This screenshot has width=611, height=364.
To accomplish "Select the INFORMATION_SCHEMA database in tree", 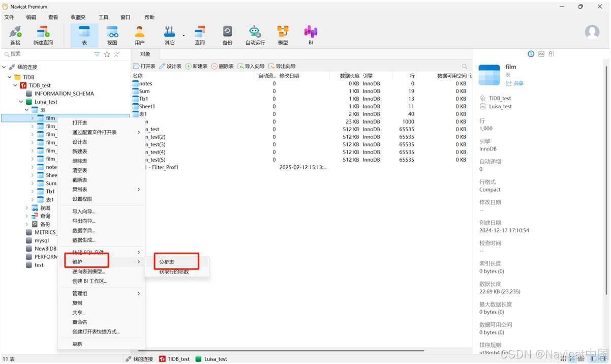I will click(x=64, y=94).
